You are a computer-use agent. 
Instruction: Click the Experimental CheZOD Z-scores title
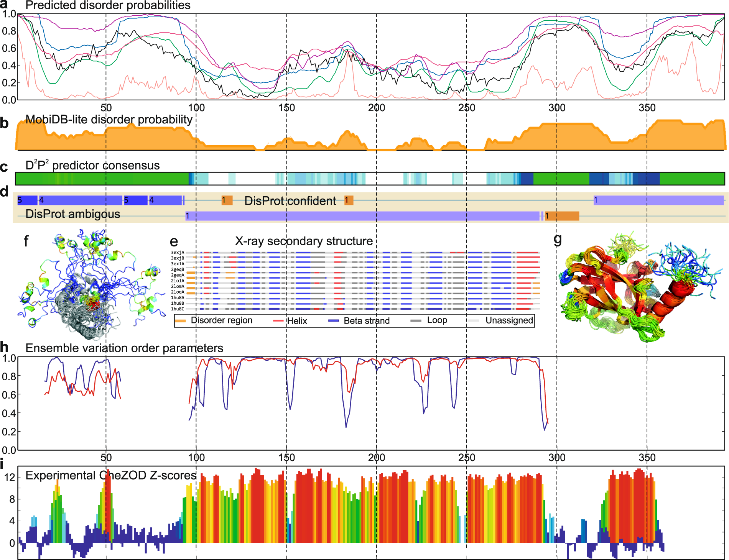tap(111, 475)
